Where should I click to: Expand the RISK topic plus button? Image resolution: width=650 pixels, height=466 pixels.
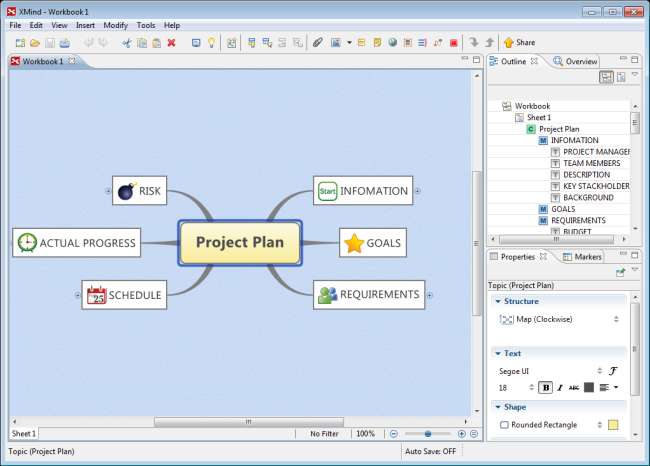(108, 191)
